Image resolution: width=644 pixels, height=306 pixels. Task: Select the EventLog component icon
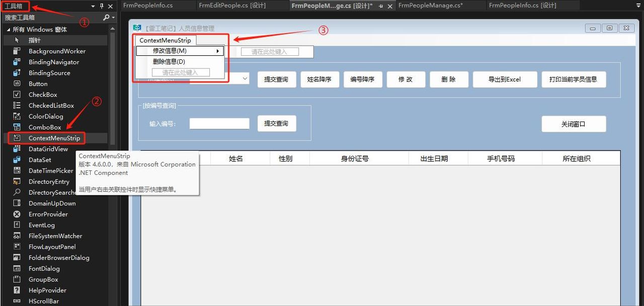[17, 225]
